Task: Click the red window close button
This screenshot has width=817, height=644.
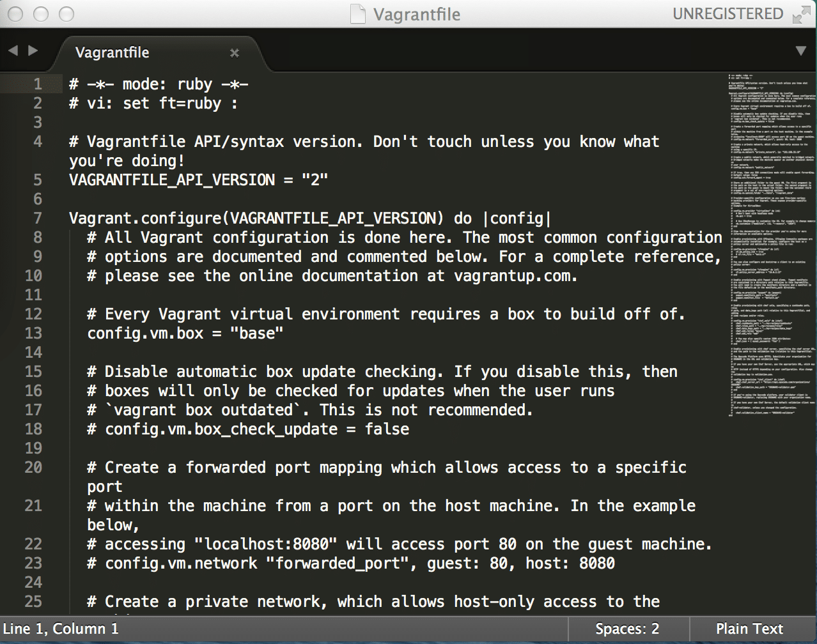Action: point(16,14)
